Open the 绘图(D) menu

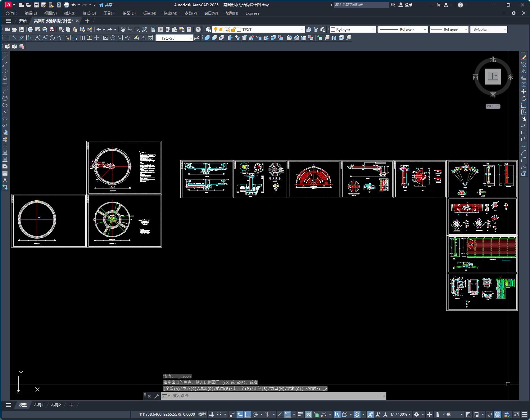129,13
